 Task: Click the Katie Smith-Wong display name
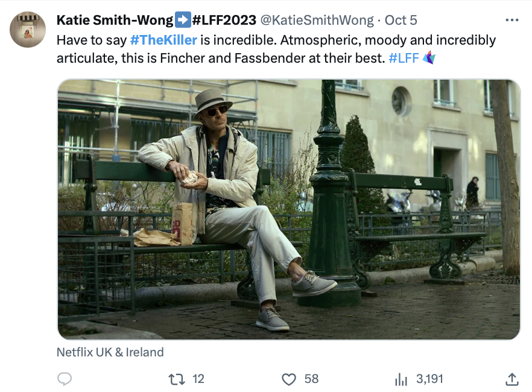114,20
